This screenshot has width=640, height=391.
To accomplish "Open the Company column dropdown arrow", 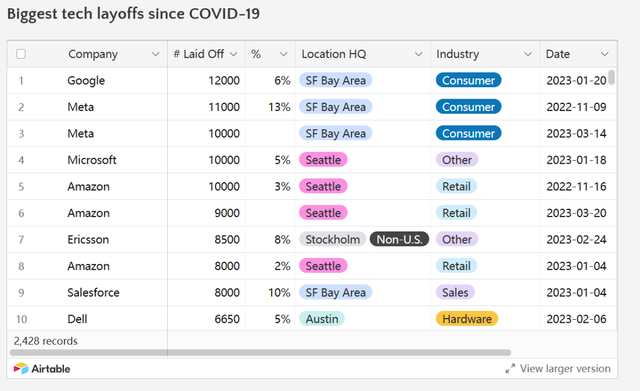I will point(156,54).
